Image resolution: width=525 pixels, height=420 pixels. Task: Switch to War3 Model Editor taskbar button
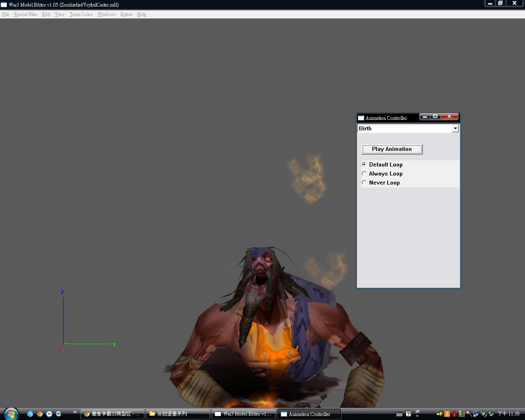244,414
